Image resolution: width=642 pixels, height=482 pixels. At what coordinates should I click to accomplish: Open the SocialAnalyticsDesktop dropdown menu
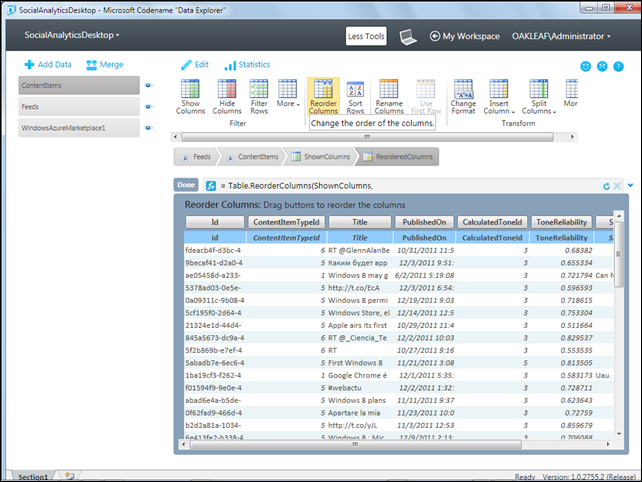click(x=72, y=35)
